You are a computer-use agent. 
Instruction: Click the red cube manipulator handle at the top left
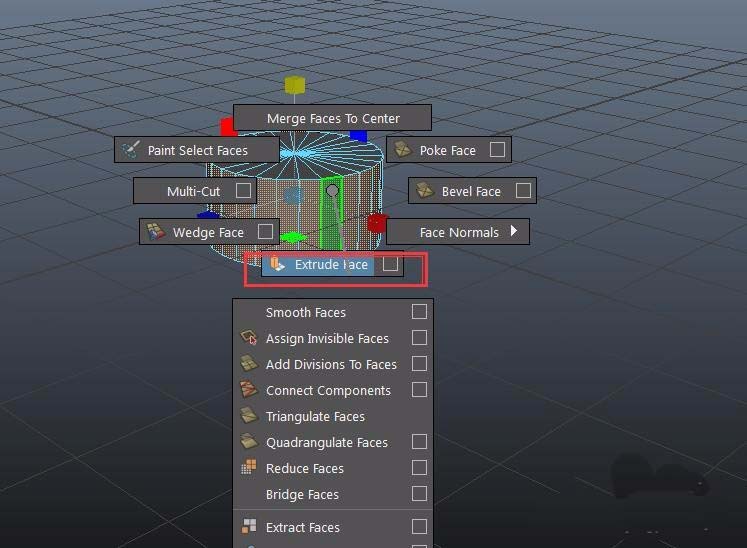[227, 127]
